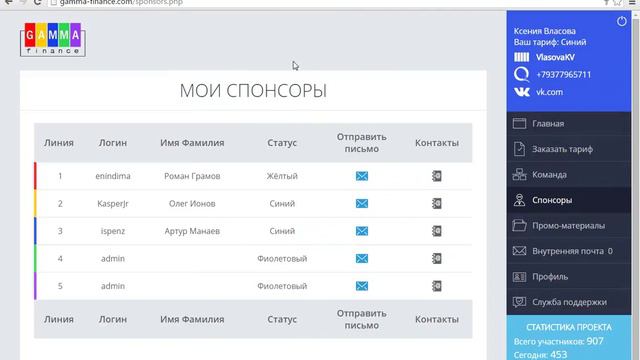
Task: Click the Ксения Власова user name
Action: tap(544, 31)
